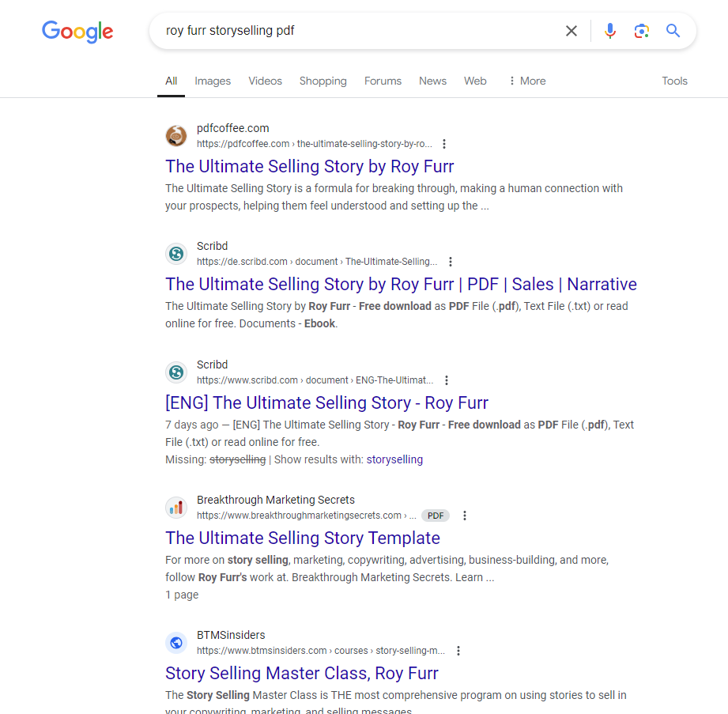Click the 'pdfcoffee.com' site name text
Screen dimensions: 728x714
pyautogui.click(x=233, y=128)
